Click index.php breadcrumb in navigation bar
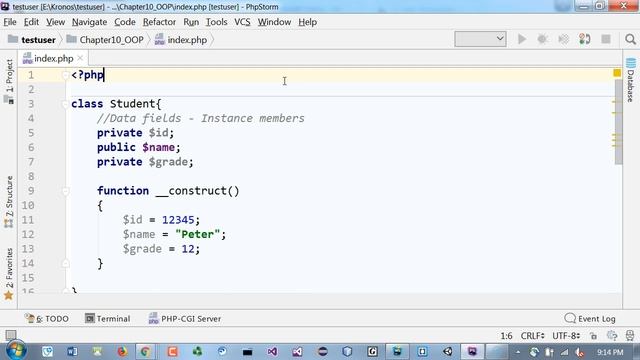640x360 pixels. tap(181, 40)
